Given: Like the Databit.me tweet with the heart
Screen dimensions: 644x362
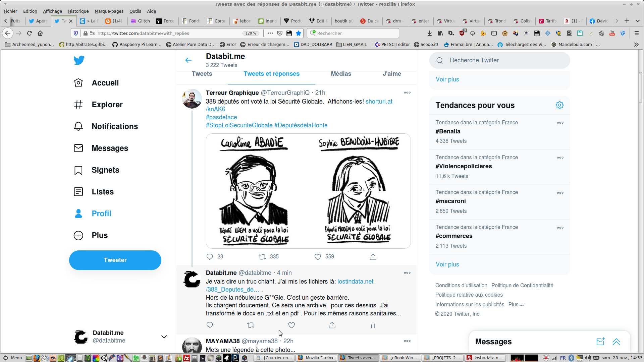Looking at the screenshot, I should click(291, 325).
